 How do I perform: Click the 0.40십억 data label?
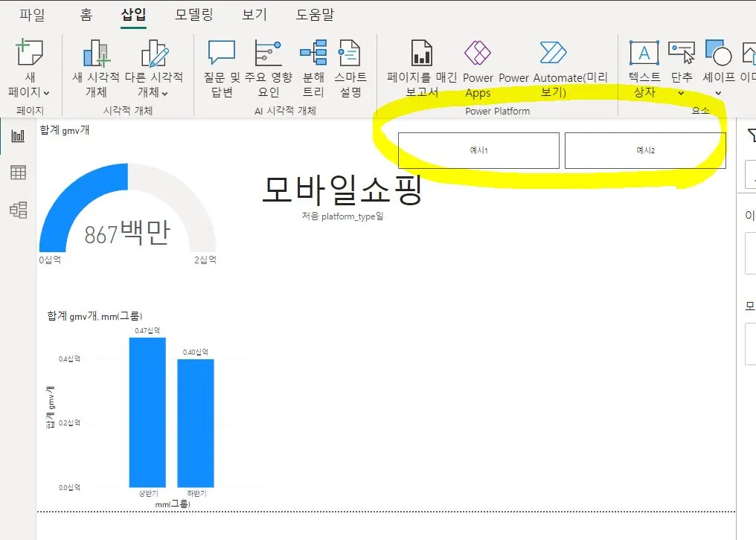(x=196, y=352)
